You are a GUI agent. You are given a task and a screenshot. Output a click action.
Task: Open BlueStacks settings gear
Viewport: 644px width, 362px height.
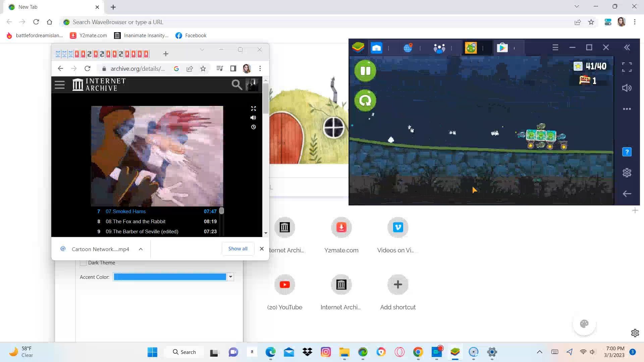pyautogui.click(x=627, y=173)
